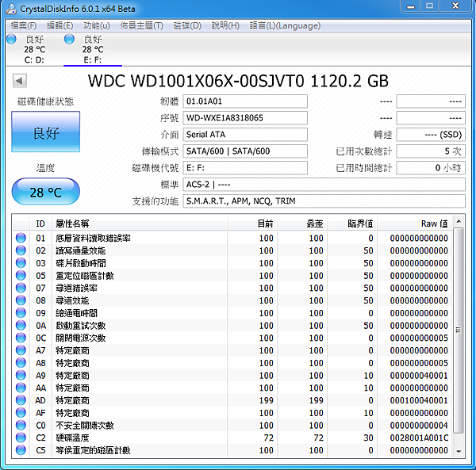Maximize the CrystalDiskInfo window

429,6
